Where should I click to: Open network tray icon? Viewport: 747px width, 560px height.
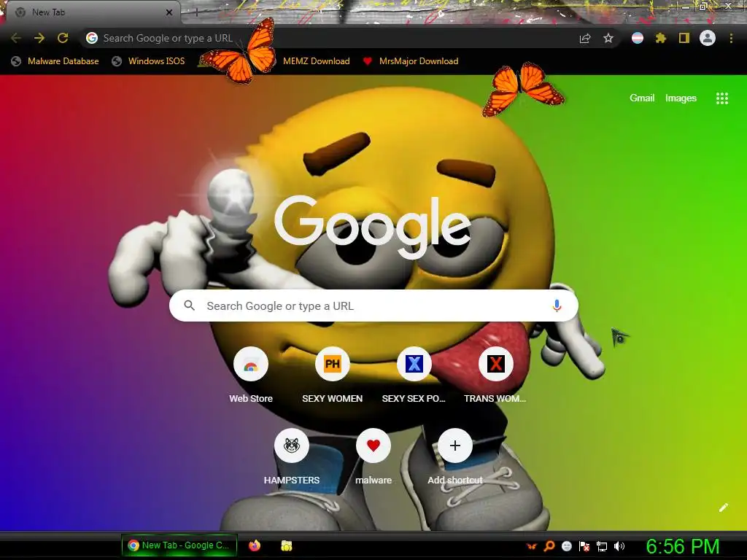point(602,546)
